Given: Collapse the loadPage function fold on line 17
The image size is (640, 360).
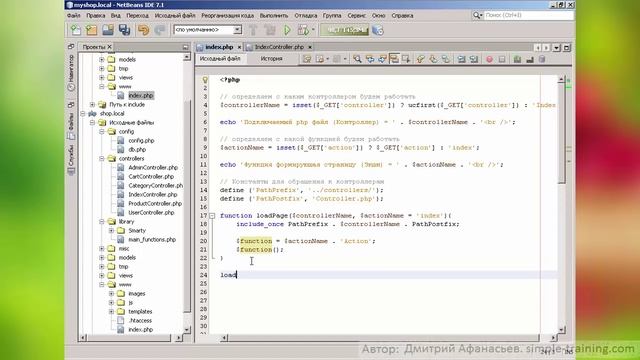Looking at the screenshot, I should point(212,216).
